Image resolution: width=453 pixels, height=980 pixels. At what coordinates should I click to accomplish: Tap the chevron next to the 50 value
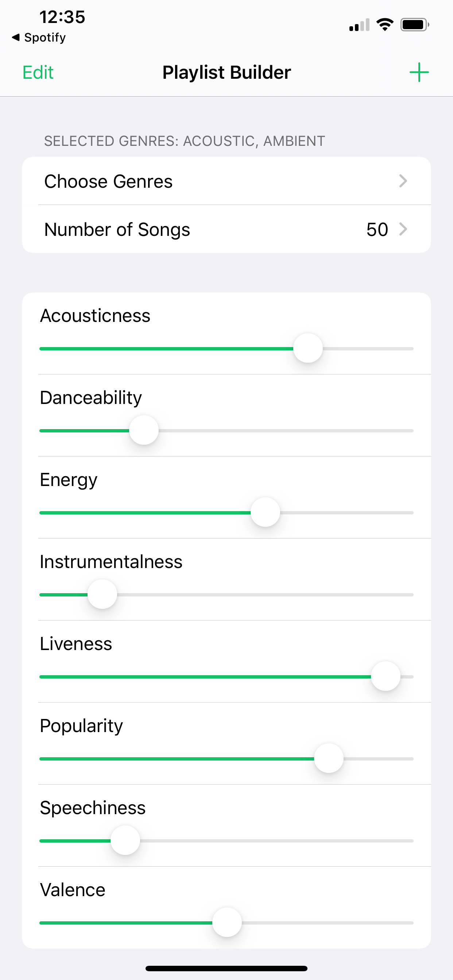tap(403, 229)
